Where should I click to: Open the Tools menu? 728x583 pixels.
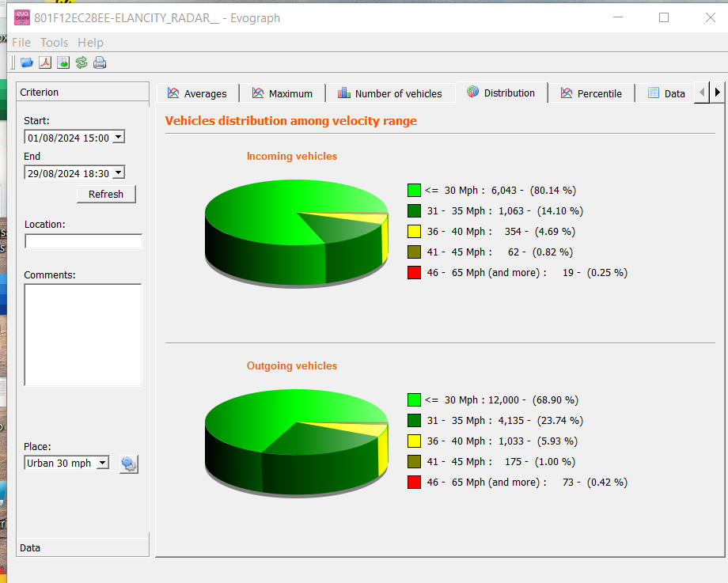click(55, 42)
